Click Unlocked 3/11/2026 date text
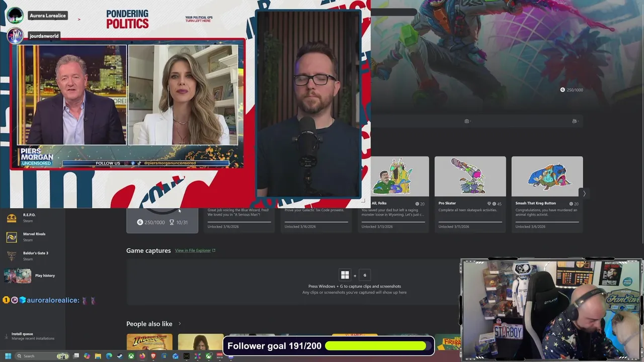Viewport: 644px width, 362px height. [454, 227]
